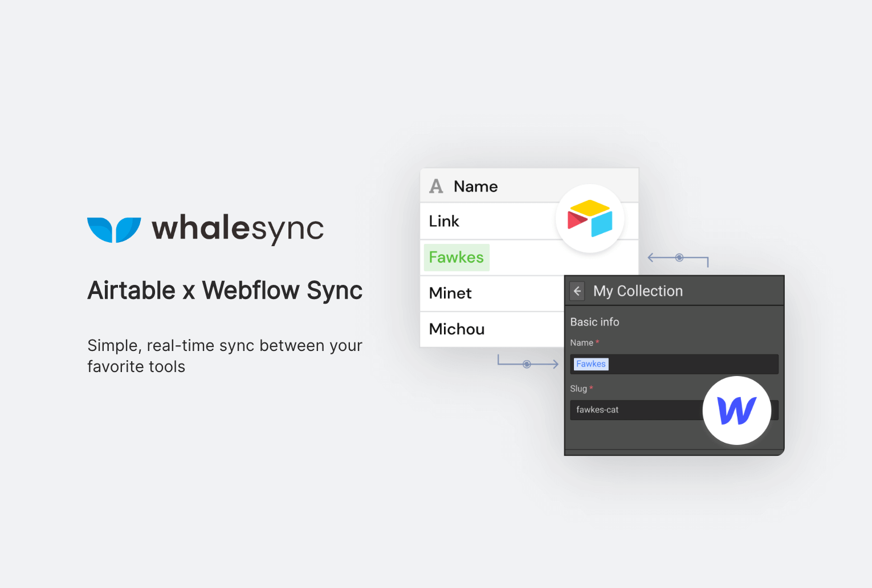
Task: Click the back arrow in My Collection
Action: pyautogui.click(x=577, y=291)
